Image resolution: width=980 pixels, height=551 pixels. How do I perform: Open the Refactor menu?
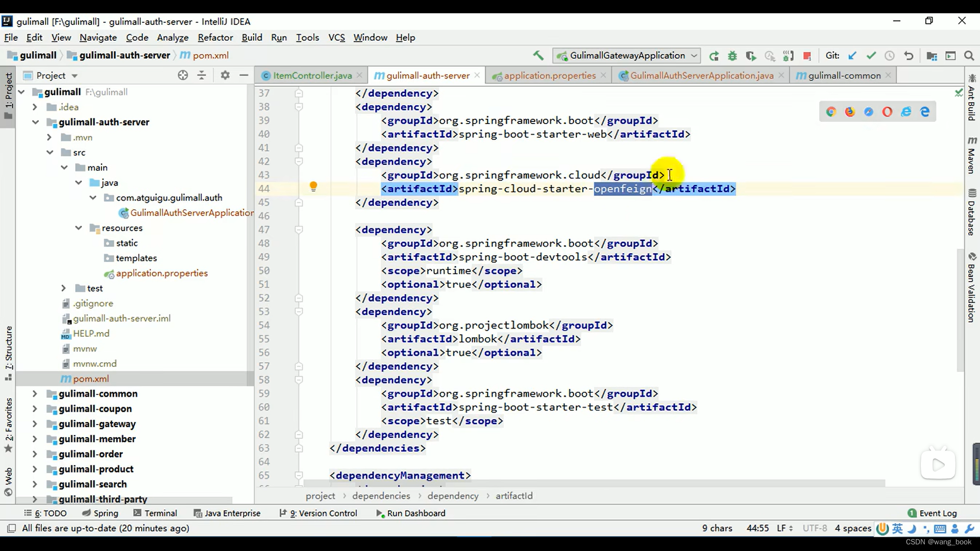coord(215,38)
